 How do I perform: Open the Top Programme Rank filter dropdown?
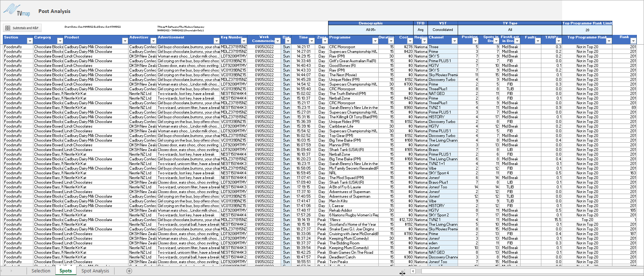tap(609, 41)
